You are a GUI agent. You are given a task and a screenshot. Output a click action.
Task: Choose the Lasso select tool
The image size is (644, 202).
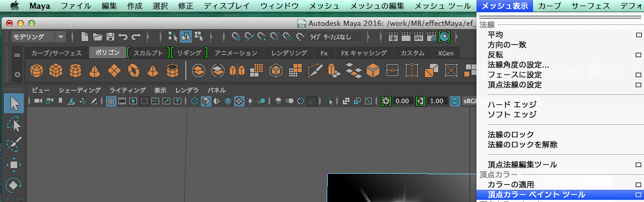tap(14, 124)
